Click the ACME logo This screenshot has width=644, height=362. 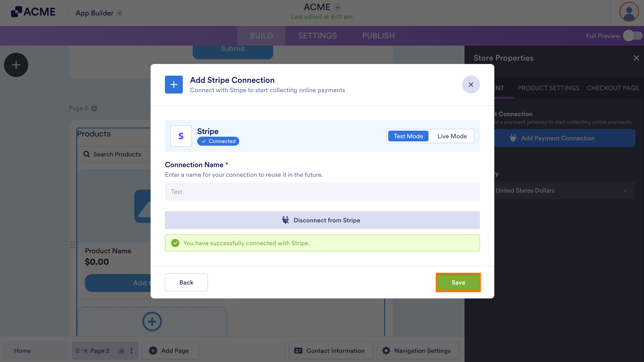(33, 12)
